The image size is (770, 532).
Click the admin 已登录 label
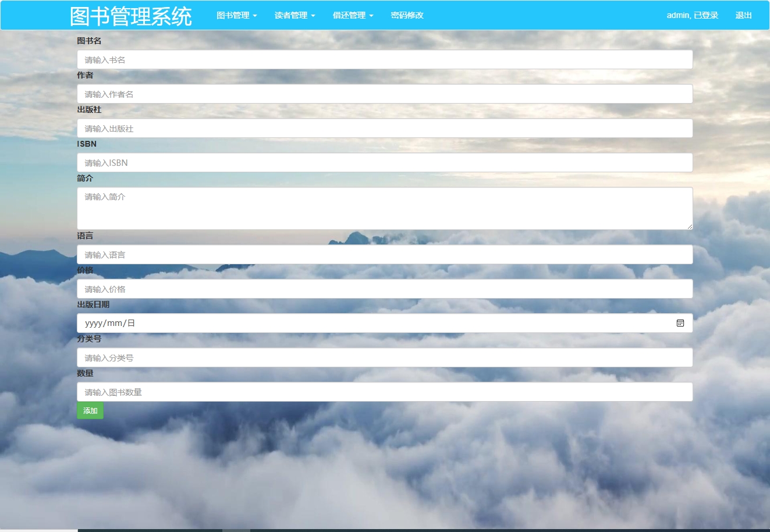pos(693,16)
